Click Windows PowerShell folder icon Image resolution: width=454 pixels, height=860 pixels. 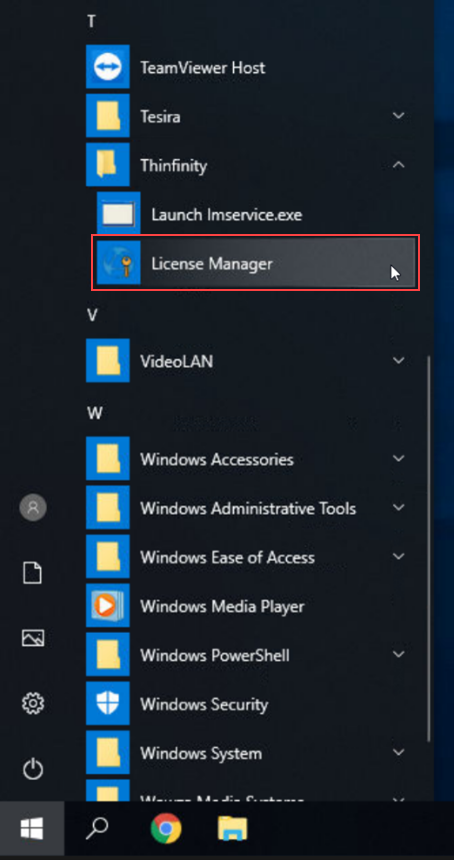click(107, 654)
